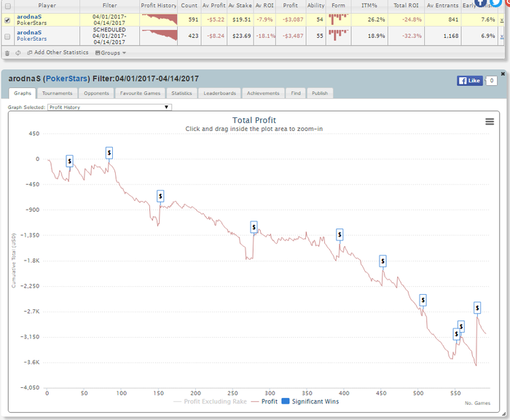The height and width of the screenshot is (420, 510).
Task: Sort table by Total ROI column header
Action: click(x=406, y=6)
